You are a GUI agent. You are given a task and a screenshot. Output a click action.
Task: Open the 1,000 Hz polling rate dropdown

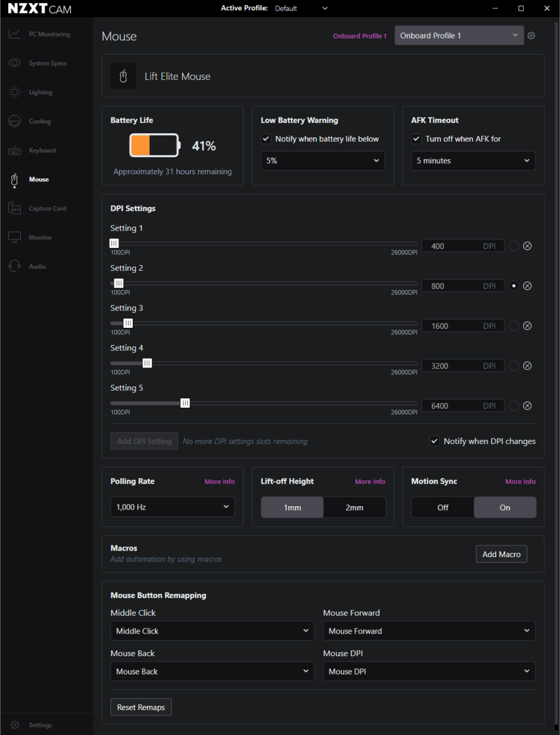[x=172, y=507]
